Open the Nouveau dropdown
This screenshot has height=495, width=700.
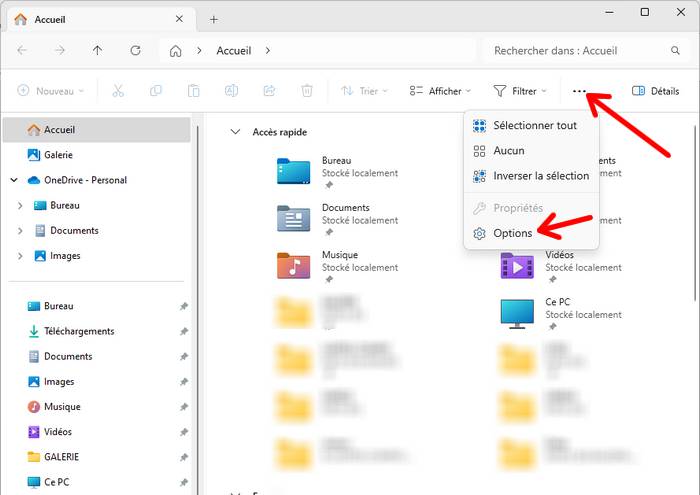tap(50, 91)
